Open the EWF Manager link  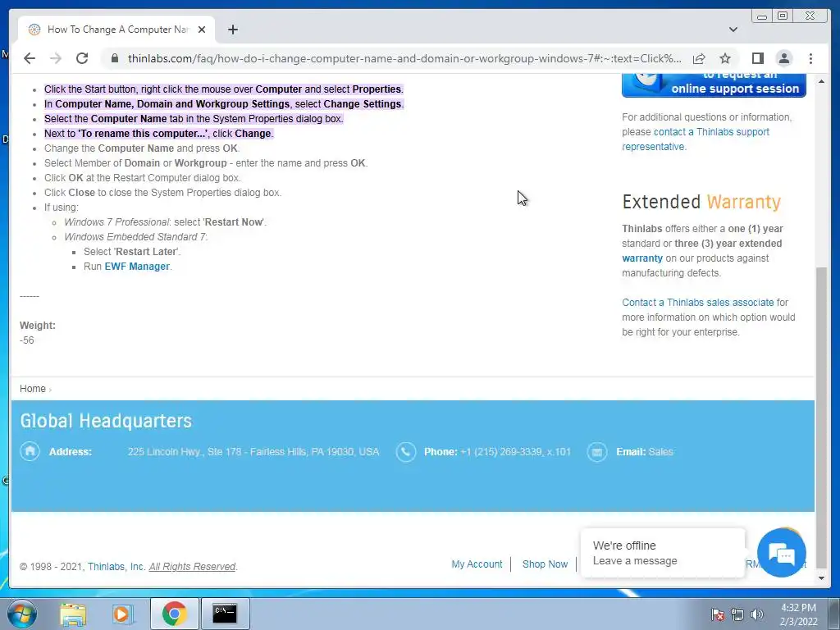coord(137,267)
